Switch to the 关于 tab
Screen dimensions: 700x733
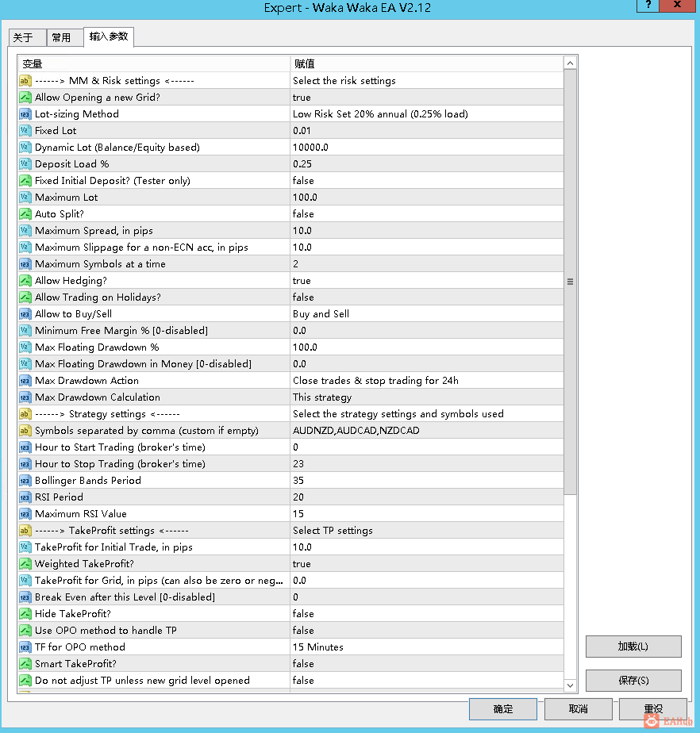(x=27, y=37)
